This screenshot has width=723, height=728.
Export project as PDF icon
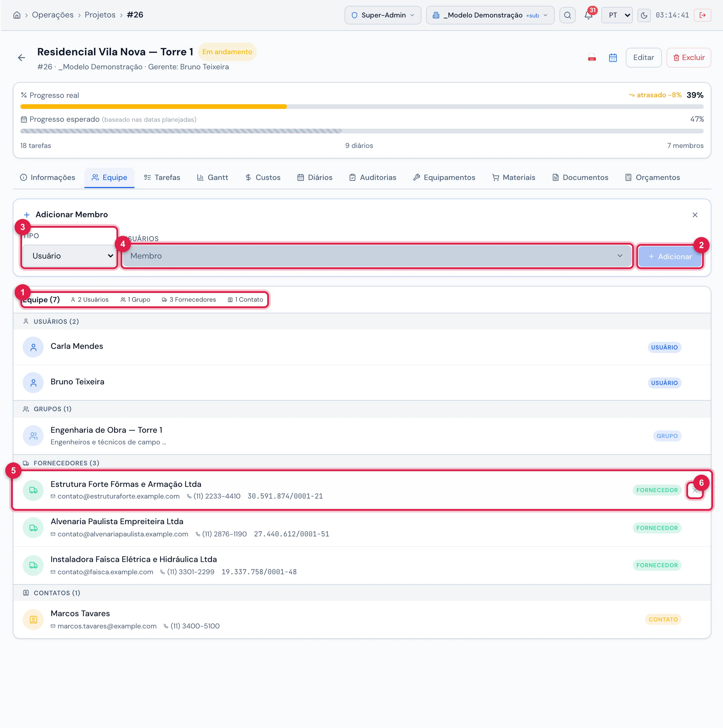[592, 58]
